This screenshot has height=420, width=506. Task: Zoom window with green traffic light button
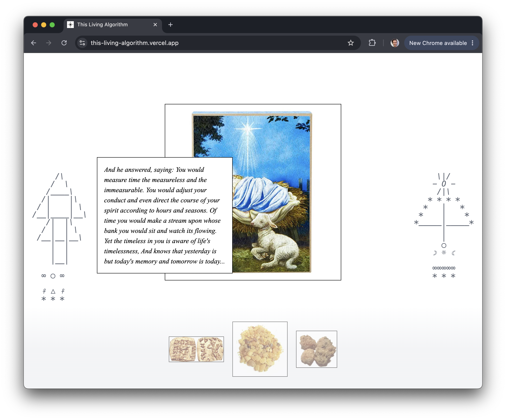pyautogui.click(x=52, y=25)
